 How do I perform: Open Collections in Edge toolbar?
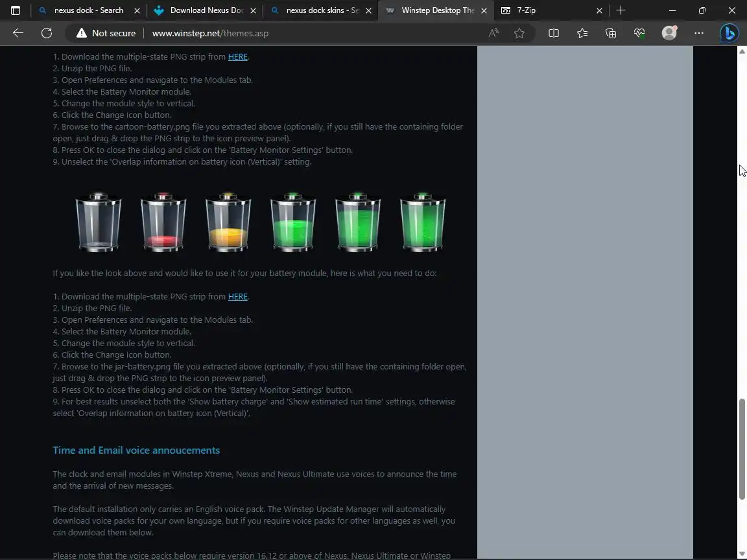point(611,33)
